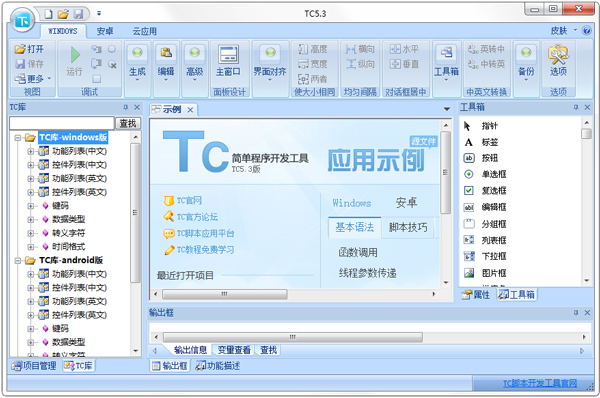The height and width of the screenshot is (398, 600).
Task: Click the save disk icon in quick access bar
Action: [x=78, y=14]
